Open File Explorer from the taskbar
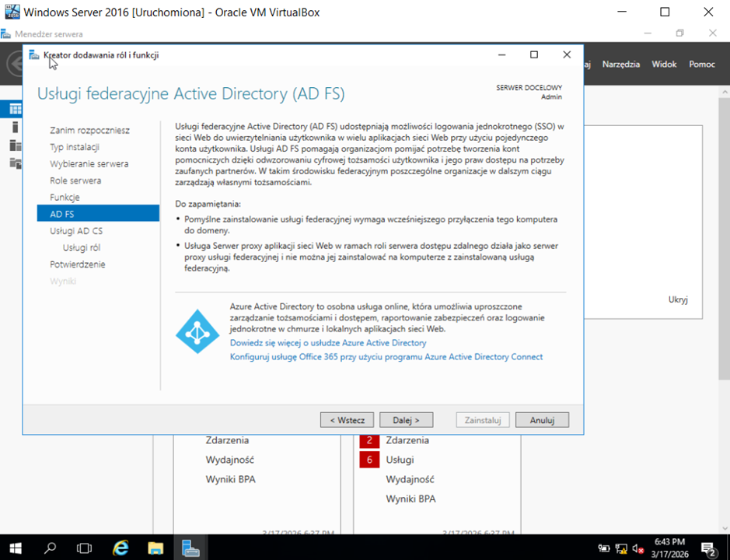 pos(155,548)
